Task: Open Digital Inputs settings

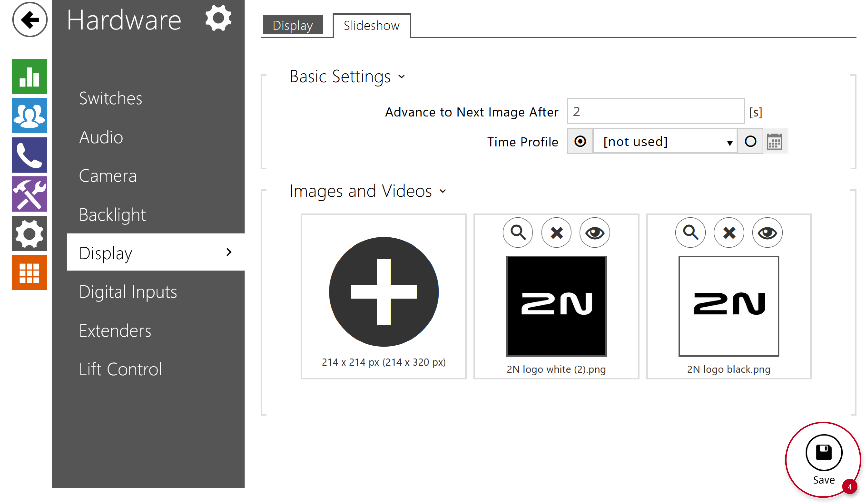Action: click(128, 292)
